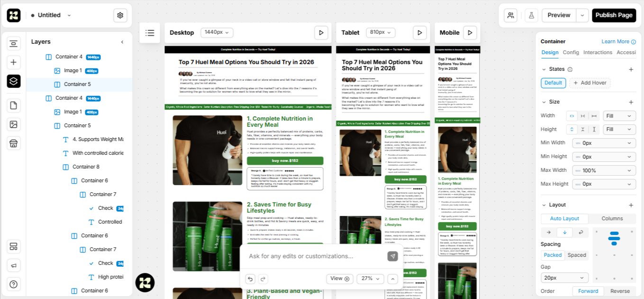Collapse the Size section
Viewport: 644px width, 299px height.
coord(544,102)
